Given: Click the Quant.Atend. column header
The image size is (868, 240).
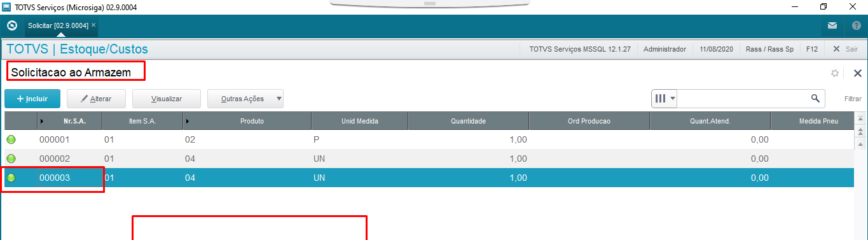Looking at the screenshot, I should 710,121.
